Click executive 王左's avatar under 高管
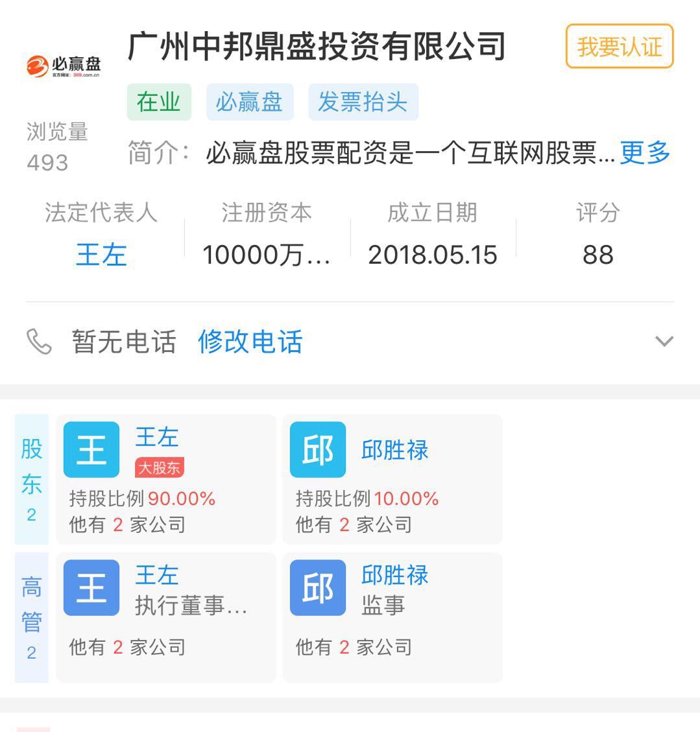The image size is (700, 732). click(91, 589)
